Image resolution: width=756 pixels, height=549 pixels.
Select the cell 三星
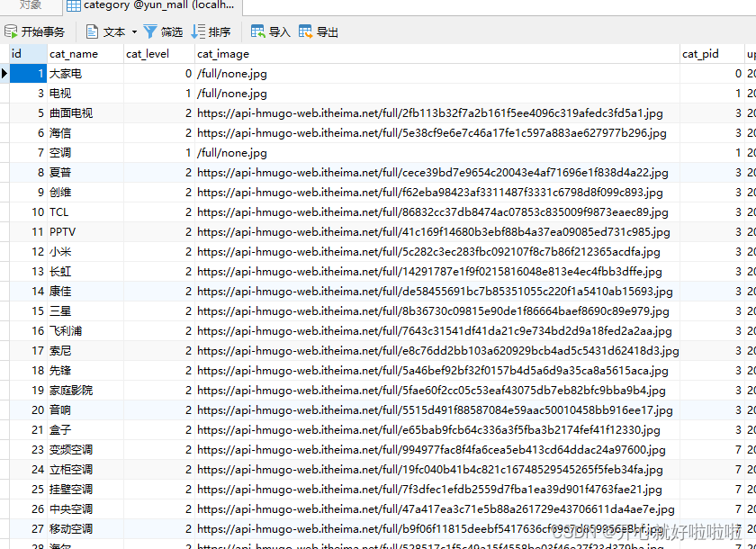85,310
